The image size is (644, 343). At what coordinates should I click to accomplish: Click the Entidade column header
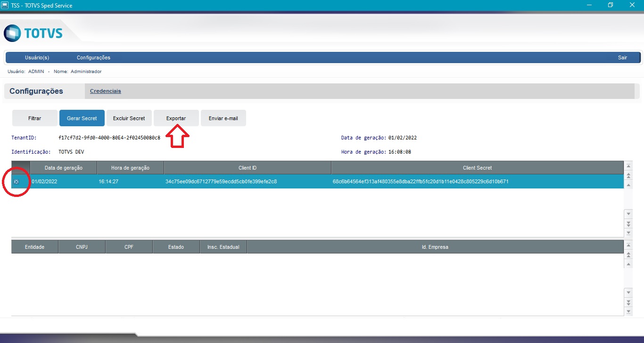click(35, 247)
